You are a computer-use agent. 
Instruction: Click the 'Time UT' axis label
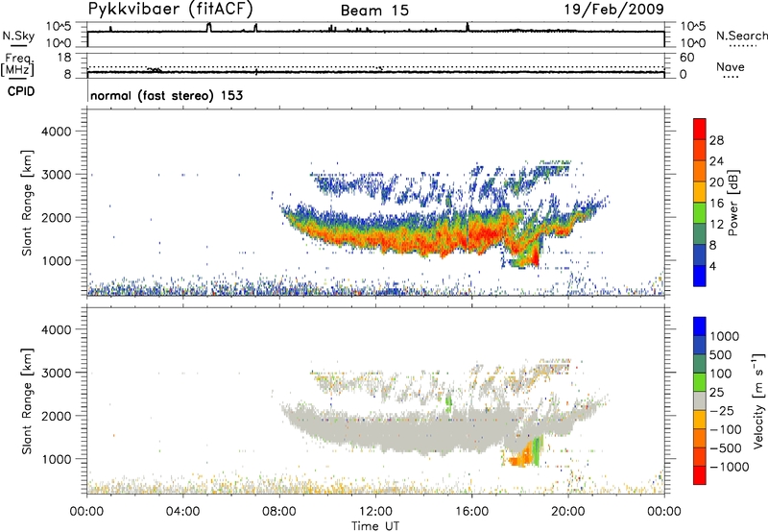click(x=375, y=526)
